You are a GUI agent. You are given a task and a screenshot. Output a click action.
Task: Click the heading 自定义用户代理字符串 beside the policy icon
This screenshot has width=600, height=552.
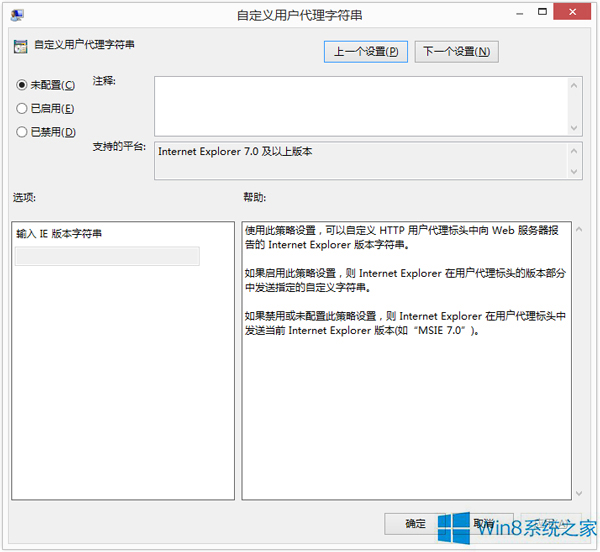tap(84, 44)
